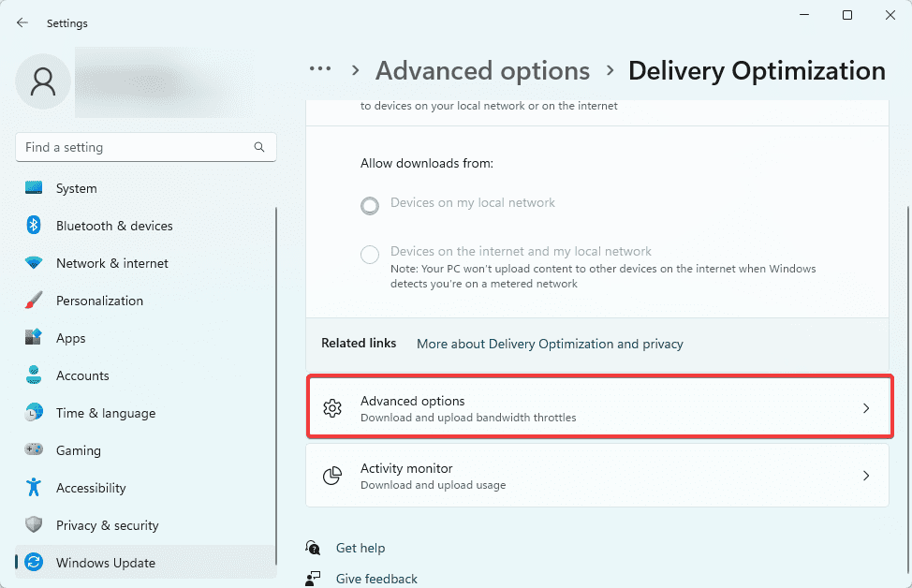
Task: Select the Windows Update sync icon
Action: (x=34, y=563)
